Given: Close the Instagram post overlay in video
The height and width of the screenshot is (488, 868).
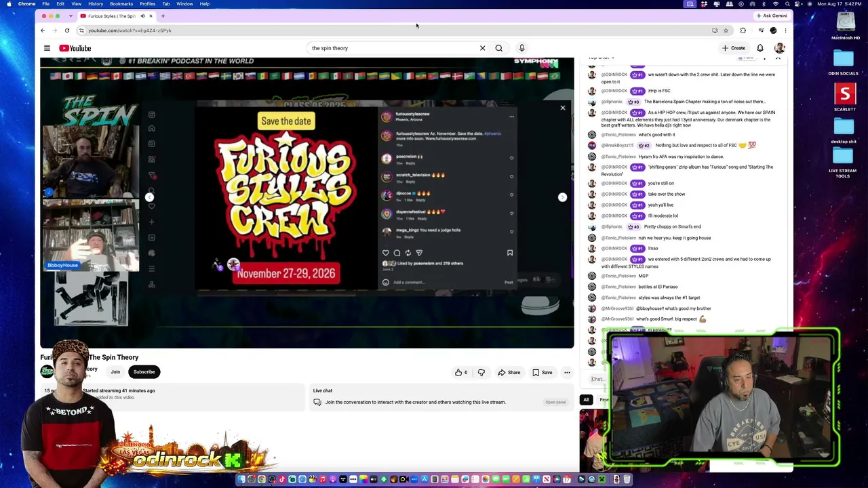Looking at the screenshot, I should coord(562,108).
